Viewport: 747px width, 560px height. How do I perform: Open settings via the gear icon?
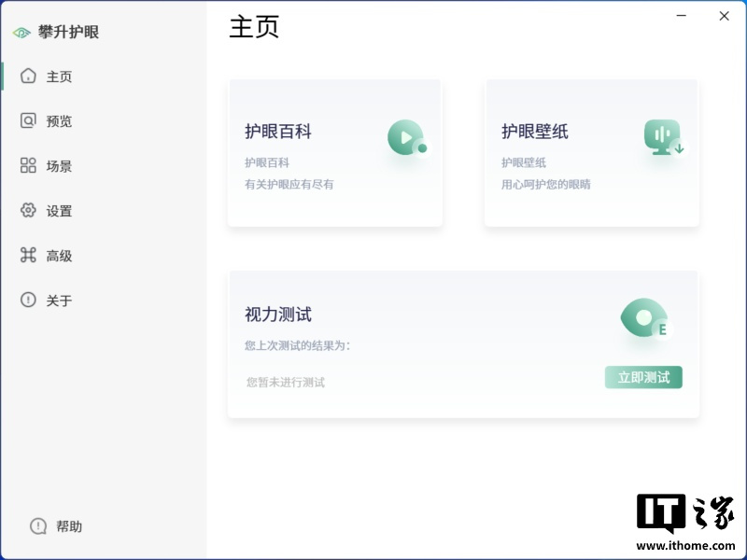tap(28, 211)
